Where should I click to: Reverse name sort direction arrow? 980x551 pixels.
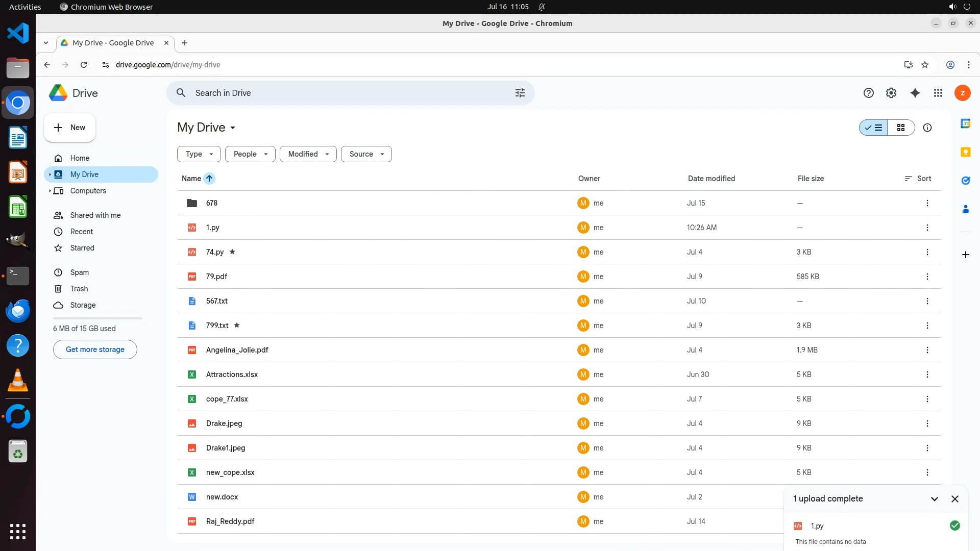pyautogui.click(x=209, y=179)
